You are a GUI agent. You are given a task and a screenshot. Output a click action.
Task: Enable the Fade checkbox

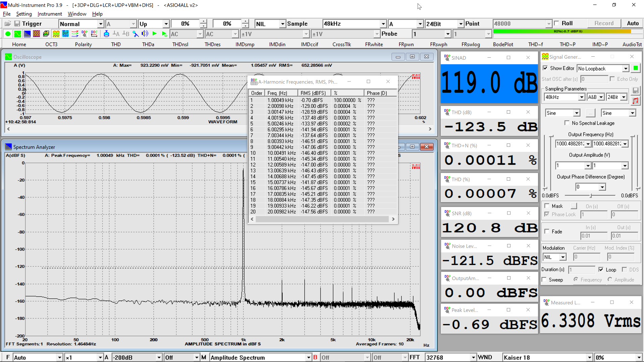pyautogui.click(x=547, y=231)
